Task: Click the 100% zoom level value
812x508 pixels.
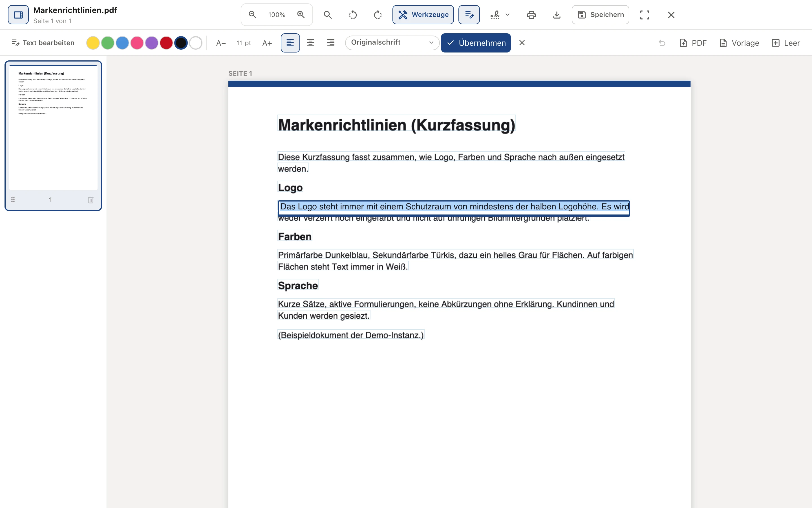Action: point(277,15)
